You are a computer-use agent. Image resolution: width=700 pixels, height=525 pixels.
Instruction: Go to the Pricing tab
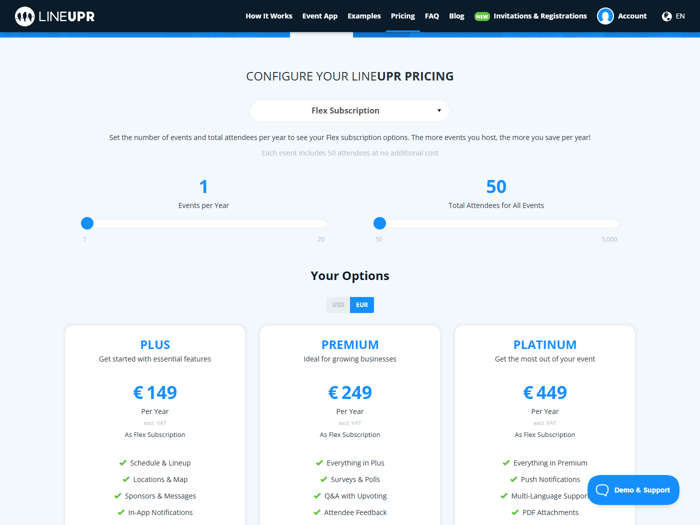point(403,16)
